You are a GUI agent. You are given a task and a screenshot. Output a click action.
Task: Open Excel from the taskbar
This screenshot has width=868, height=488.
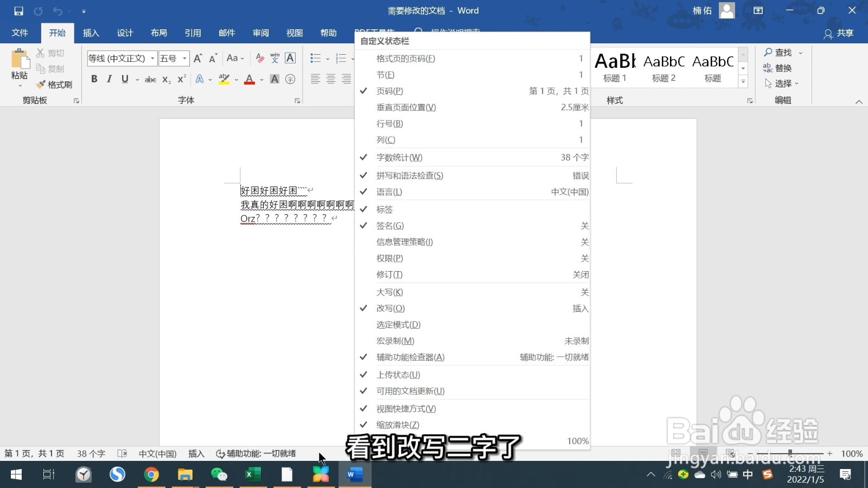tap(253, 474)
